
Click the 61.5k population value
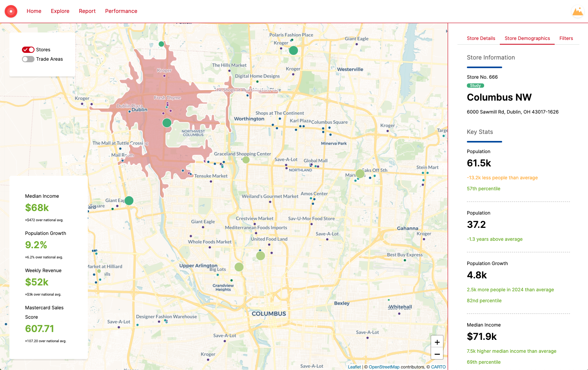(479, 163)
